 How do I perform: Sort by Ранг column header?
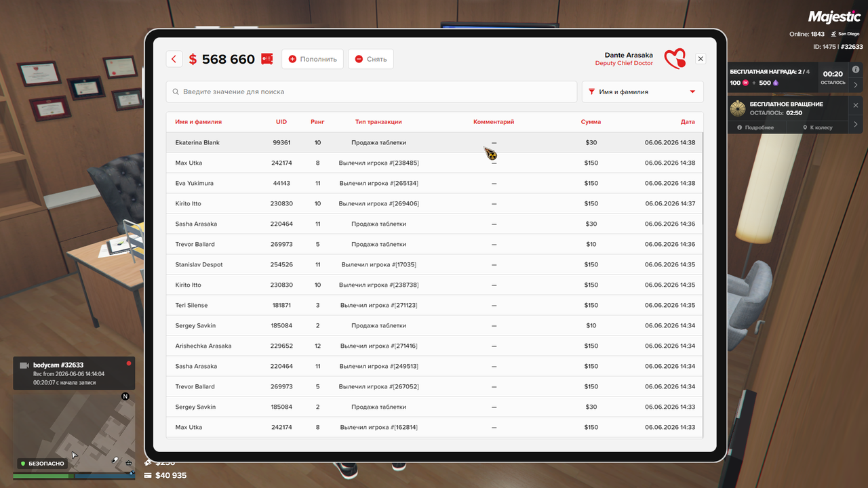317,122
